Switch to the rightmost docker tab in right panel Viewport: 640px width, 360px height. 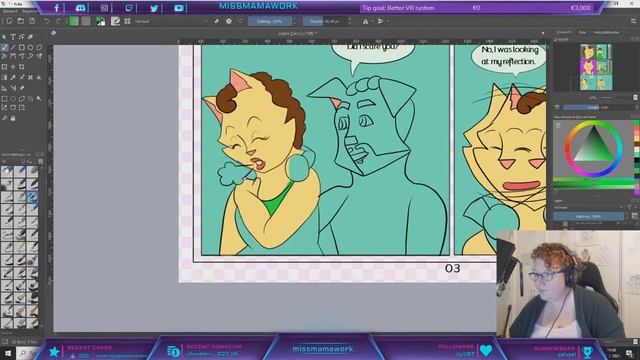click(607, 32)
